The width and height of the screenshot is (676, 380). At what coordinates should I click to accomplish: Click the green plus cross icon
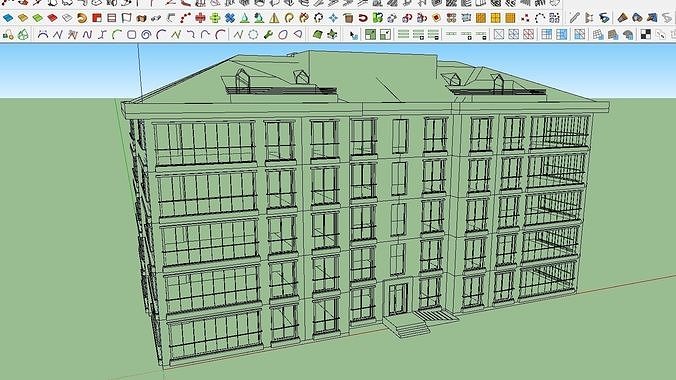click(x=215, y=18)
